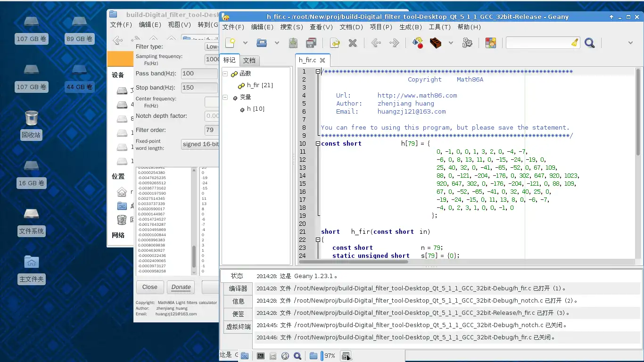Click the Save All files icon
This screenshot has width=644, height=362.
311,43
